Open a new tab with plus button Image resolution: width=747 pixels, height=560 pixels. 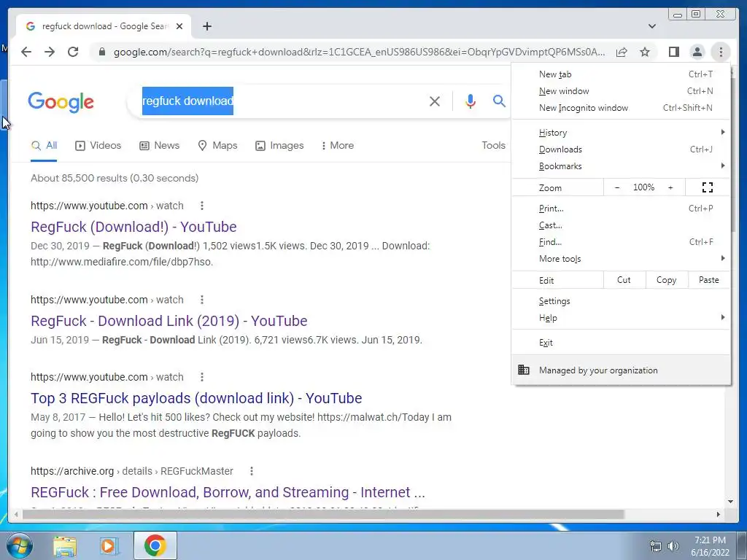[x=206, y=26]
